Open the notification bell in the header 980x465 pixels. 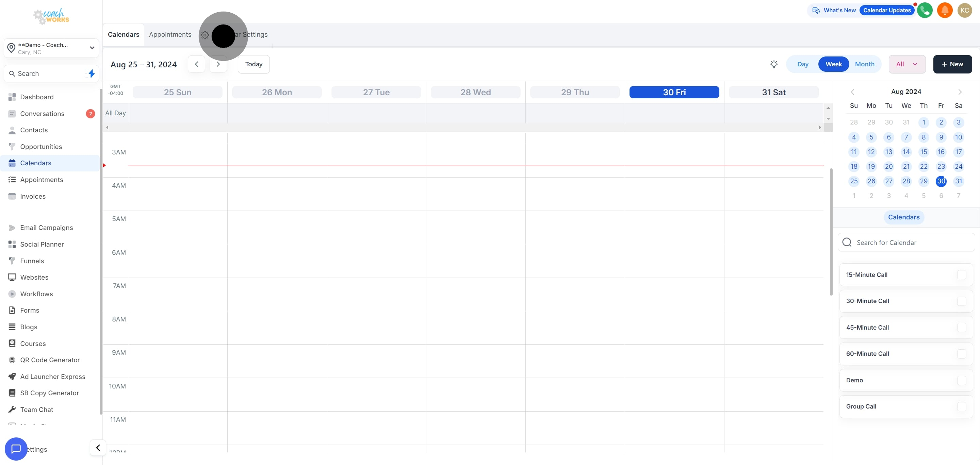945,10
